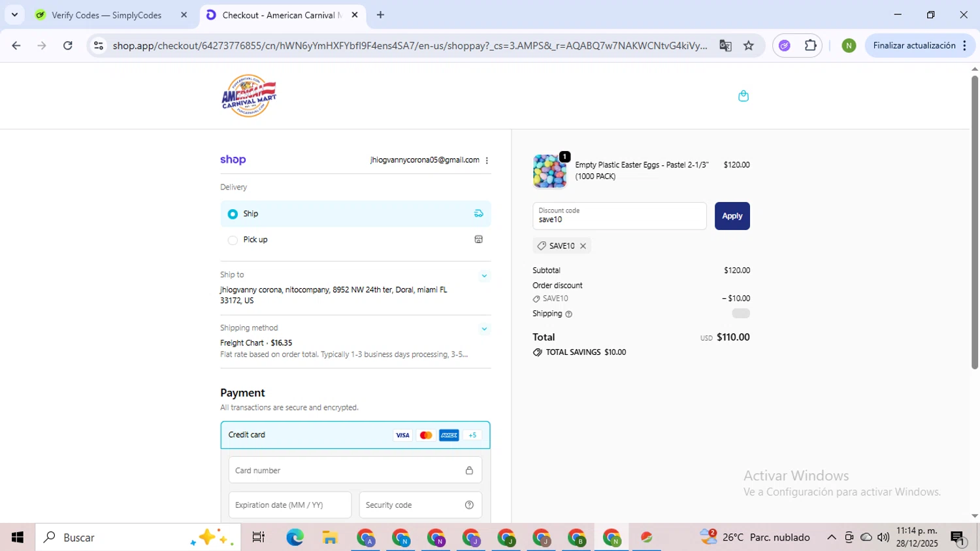Click the delivery truck icon in the Ship row
This screenshot has height=551, width=980.
[478, 214]
